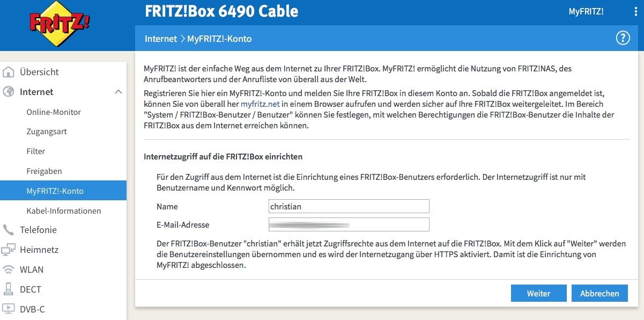Viewport: 644px width, 320px height.
Task: Click the Telefonie phone icon
Action: 8,230
